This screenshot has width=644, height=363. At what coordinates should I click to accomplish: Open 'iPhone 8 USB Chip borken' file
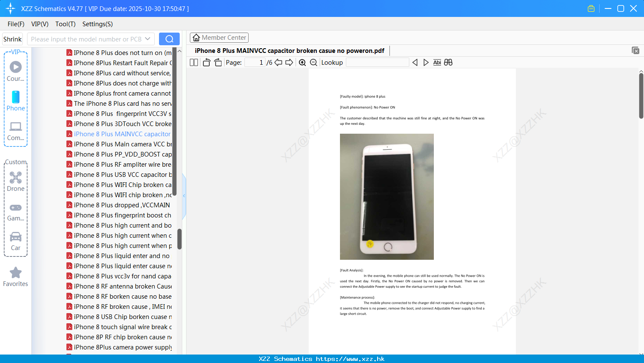point(119,317)
